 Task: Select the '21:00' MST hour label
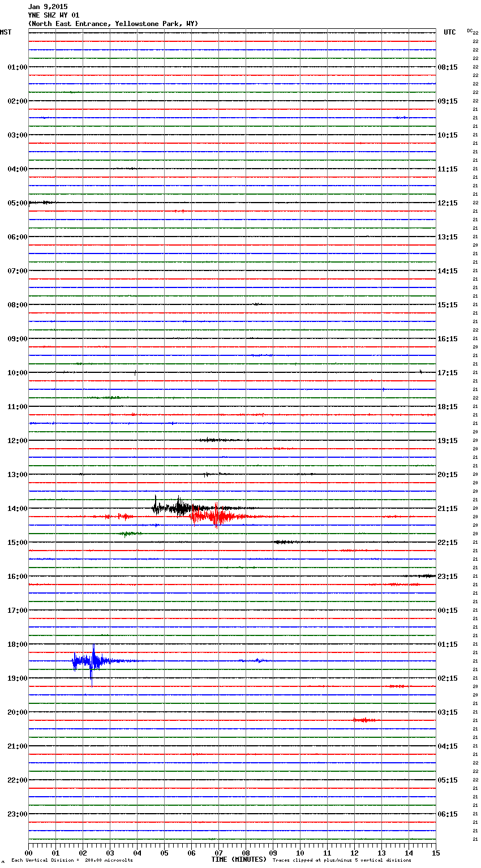18,746
